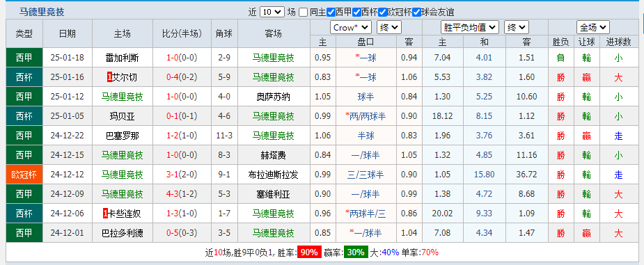This screenshot has width=644, height=265.
Task: Click 雷加利斯 home team on 25-01-18
Action: pyautogui.click(x=123, y=58)
